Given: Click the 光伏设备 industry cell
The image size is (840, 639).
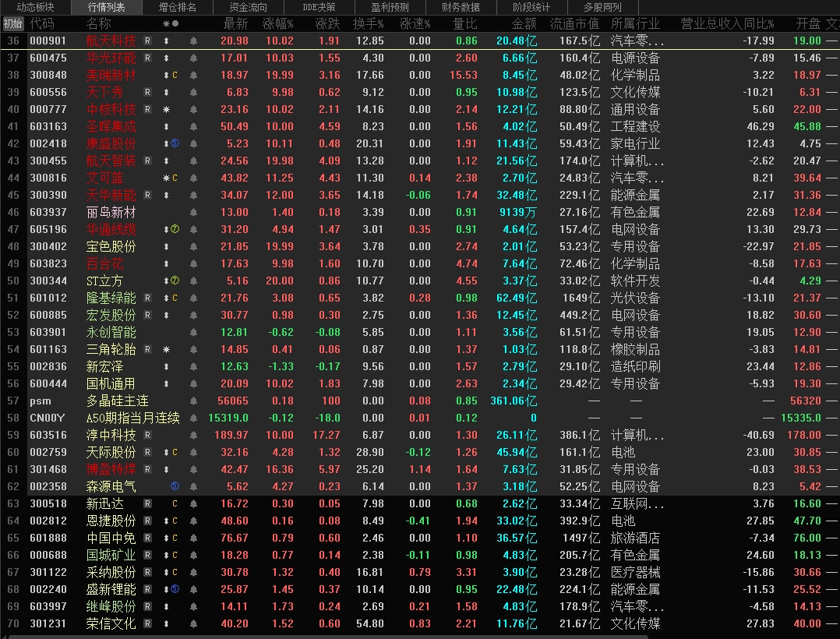Looking at the screenshot, I should tap(635, 298).
